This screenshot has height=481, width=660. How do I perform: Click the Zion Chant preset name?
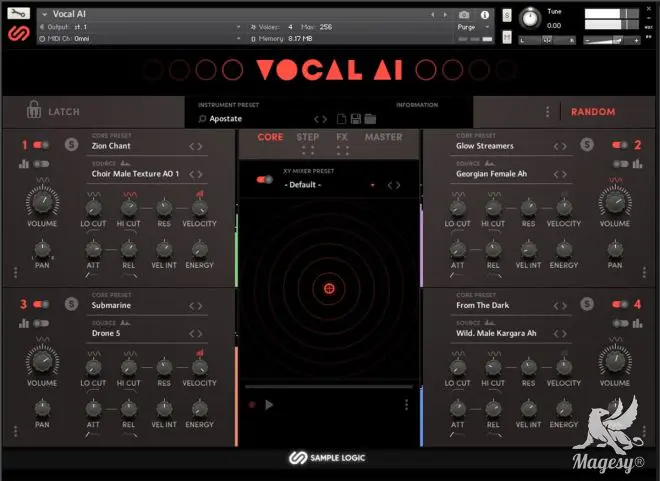click(x=111, y=146)
